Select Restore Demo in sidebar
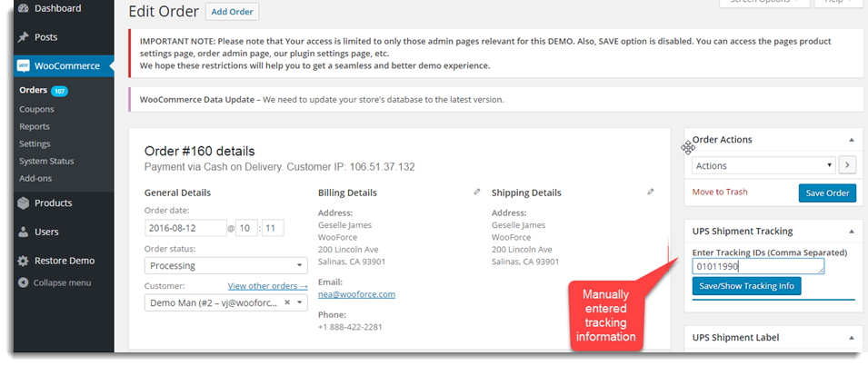 click(65, 261)
